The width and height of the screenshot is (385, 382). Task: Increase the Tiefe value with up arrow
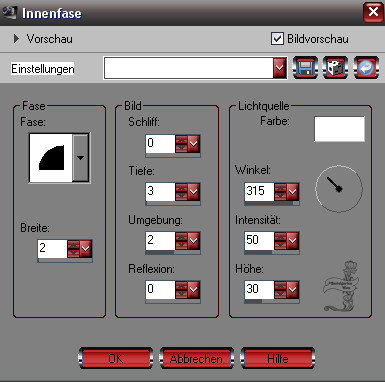(x=181, y=187)
